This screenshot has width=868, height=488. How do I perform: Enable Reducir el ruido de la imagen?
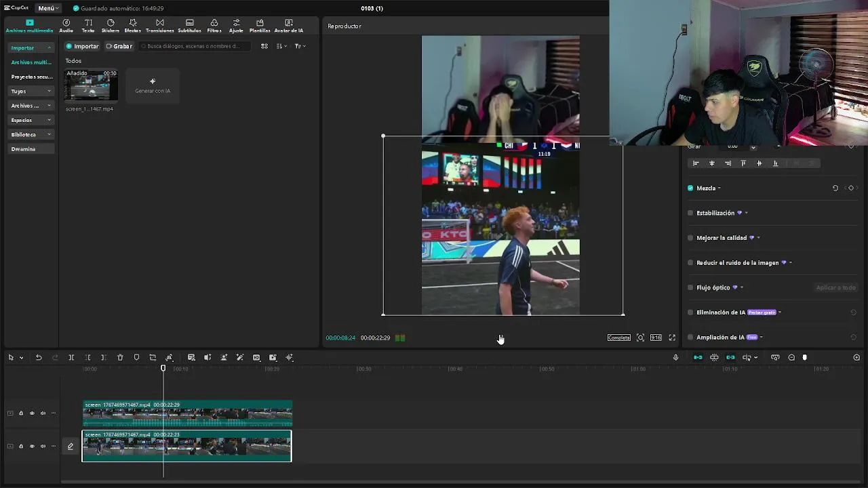click(690, 262)
